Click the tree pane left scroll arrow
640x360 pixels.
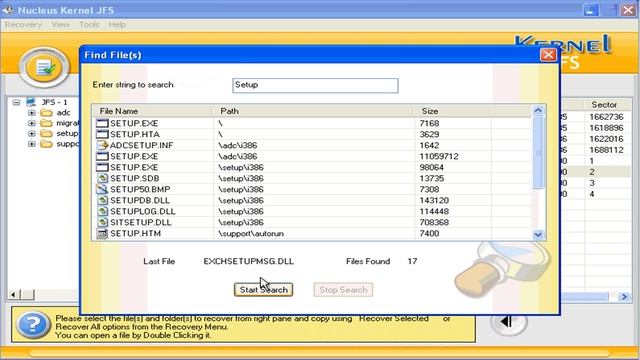[x=13, y=294]
